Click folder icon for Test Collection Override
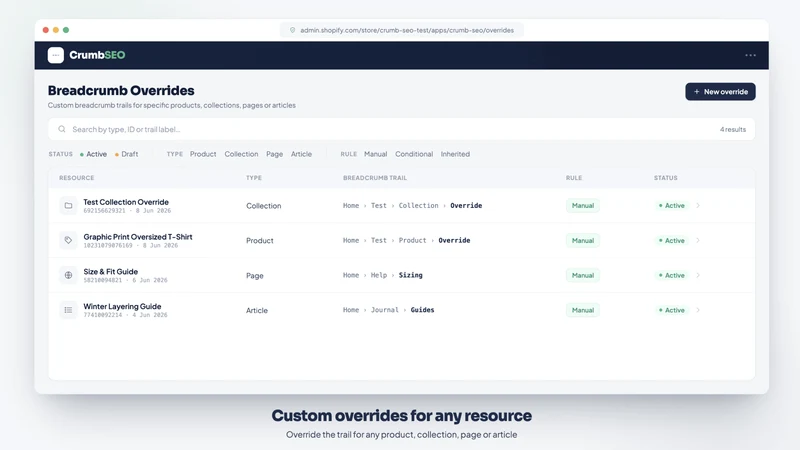Screen dimensions: 800x450 click(68, 206)
